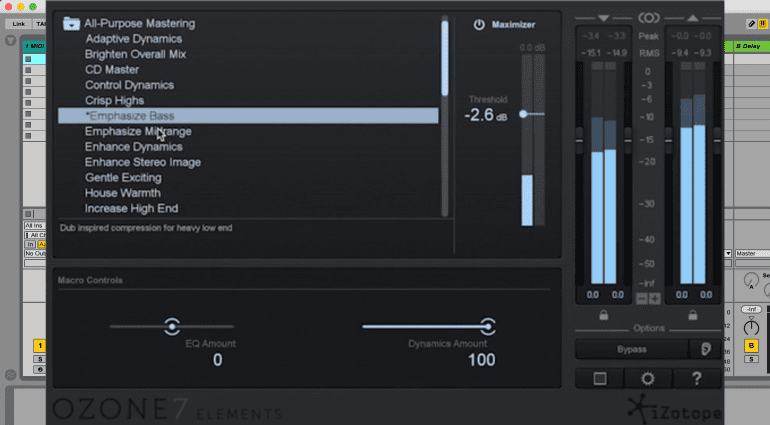
Task: Select the House Warmth preset
Action: tap(123, 193)
